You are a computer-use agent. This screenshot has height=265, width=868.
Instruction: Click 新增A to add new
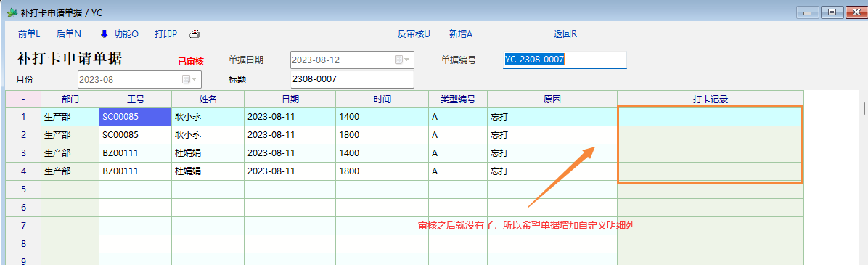coord(461,34)
